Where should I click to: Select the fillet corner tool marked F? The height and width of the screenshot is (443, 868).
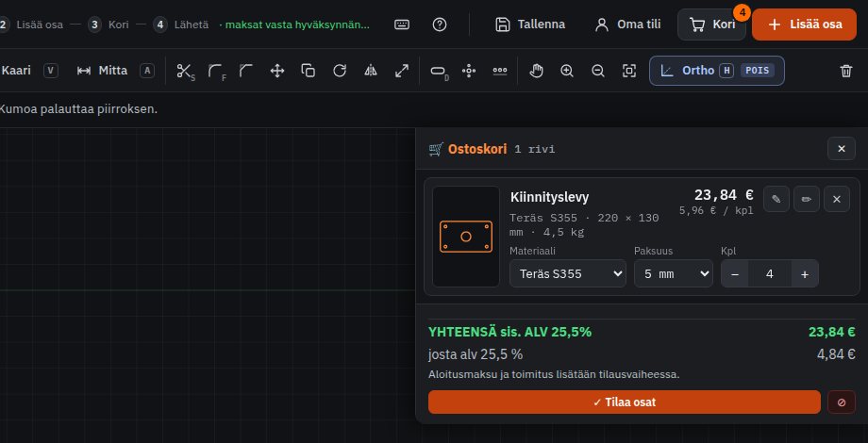pyautogui.click(x=216, y=71)
